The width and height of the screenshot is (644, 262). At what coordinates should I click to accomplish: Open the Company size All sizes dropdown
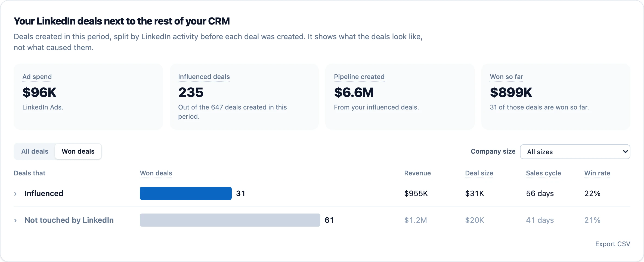(575, 152)
